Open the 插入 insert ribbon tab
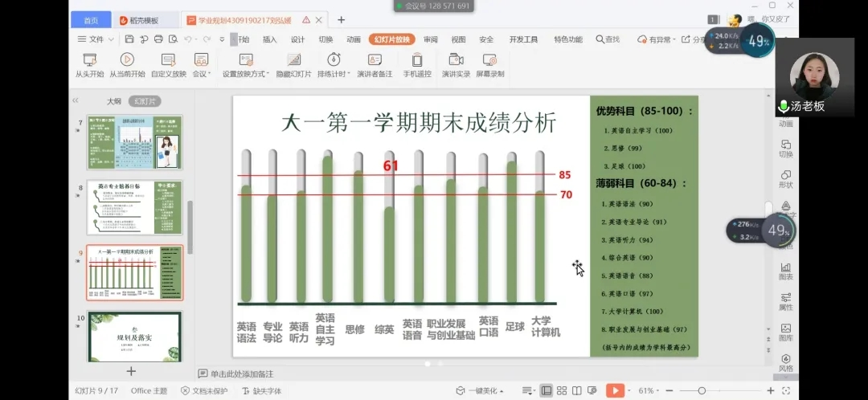This screenshot has width=868, height=400. click(x=269, y=39)
